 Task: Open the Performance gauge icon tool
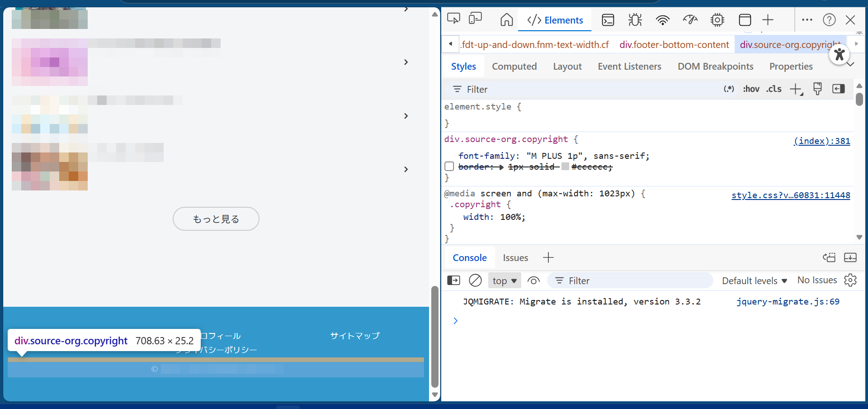[690, 20]
